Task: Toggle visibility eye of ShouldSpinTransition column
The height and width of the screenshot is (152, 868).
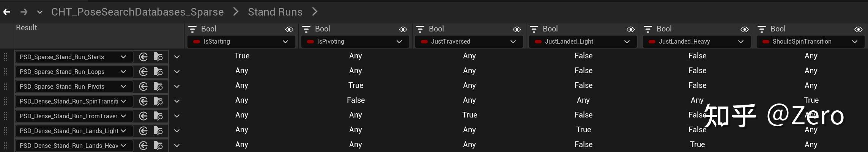Action: pyautogui.click(x=859, y=30)
